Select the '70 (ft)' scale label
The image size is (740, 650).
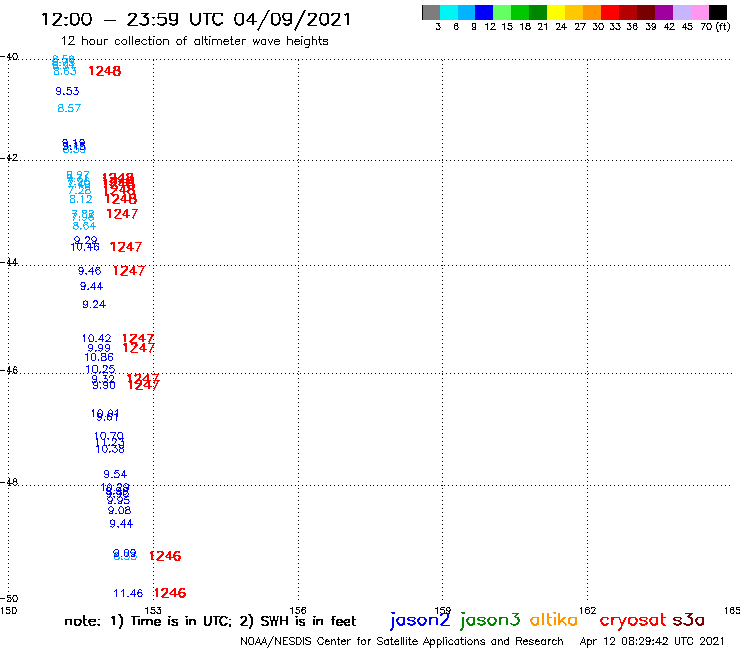click(715, 27)
